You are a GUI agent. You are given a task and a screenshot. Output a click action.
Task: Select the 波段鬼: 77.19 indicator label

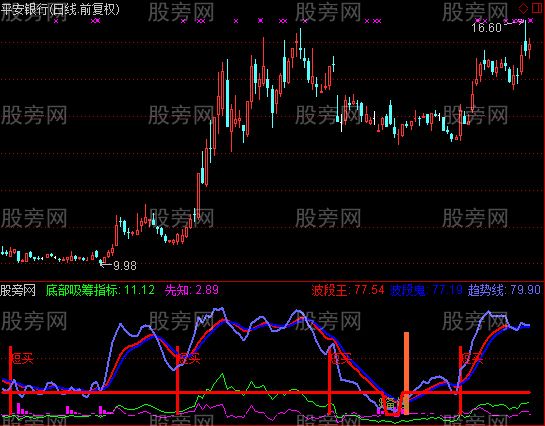point(426,290)
